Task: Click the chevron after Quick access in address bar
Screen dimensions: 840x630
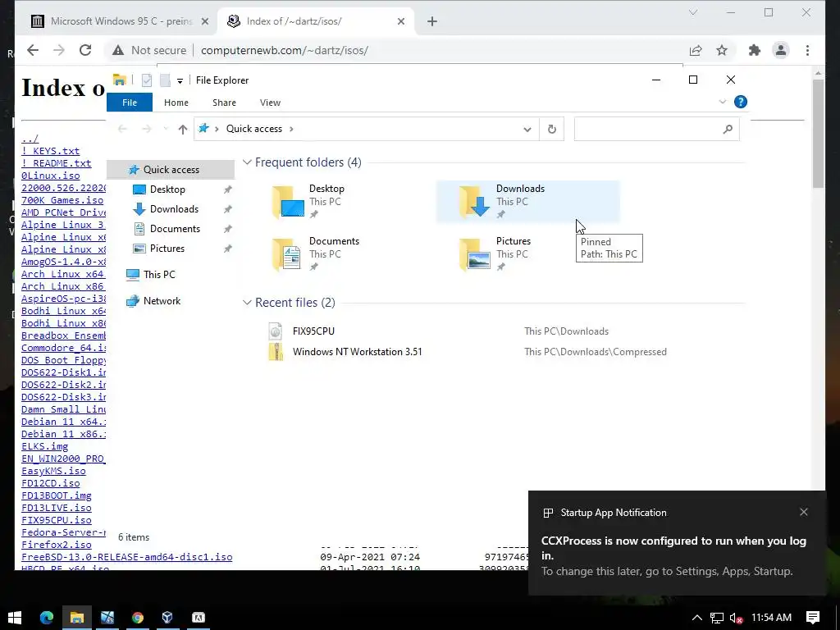Action: click(x=291, y=129)
